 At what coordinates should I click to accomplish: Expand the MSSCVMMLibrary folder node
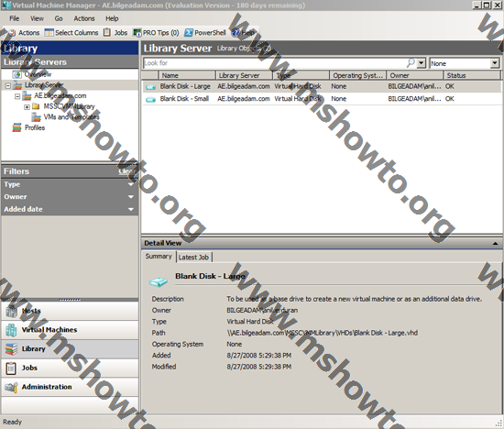[x=27, y=106]
